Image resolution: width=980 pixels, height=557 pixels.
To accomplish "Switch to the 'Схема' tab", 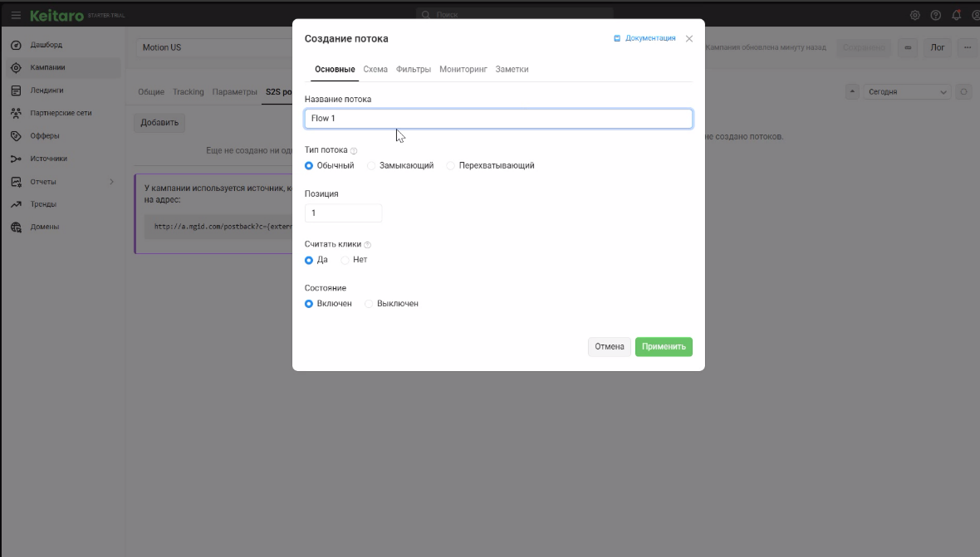I will tap(375, 70).
